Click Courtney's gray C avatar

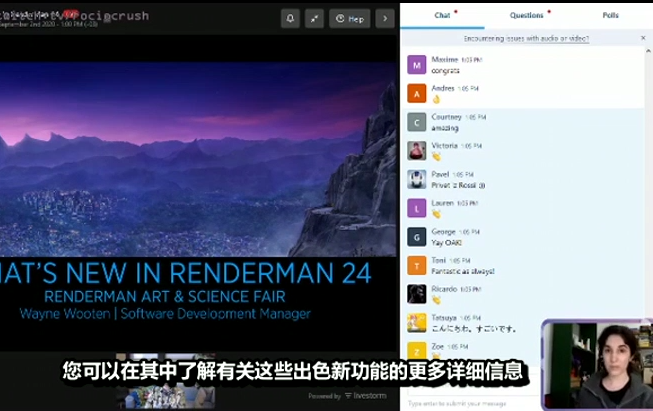pyautogui.click(x=416, y=122)
